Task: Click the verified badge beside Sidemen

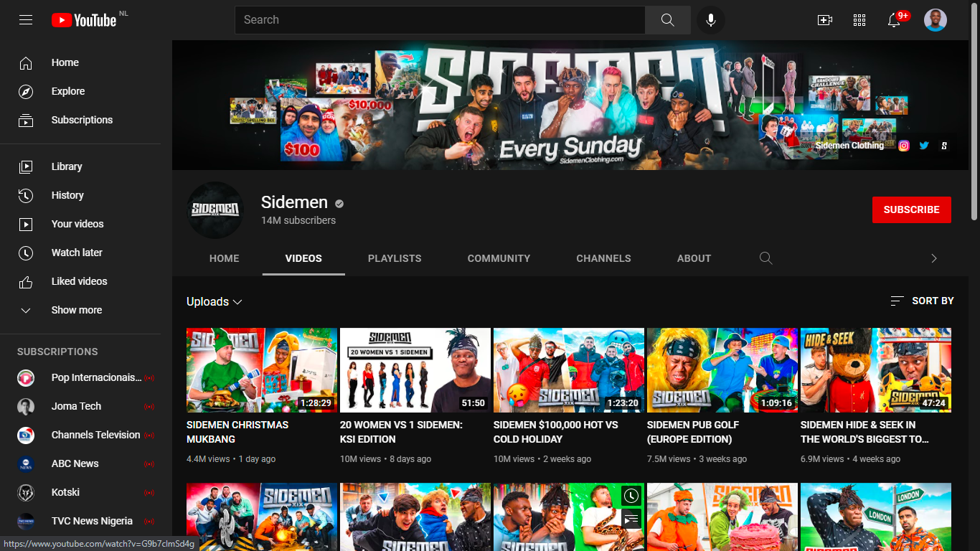Action: coord(339,204)
